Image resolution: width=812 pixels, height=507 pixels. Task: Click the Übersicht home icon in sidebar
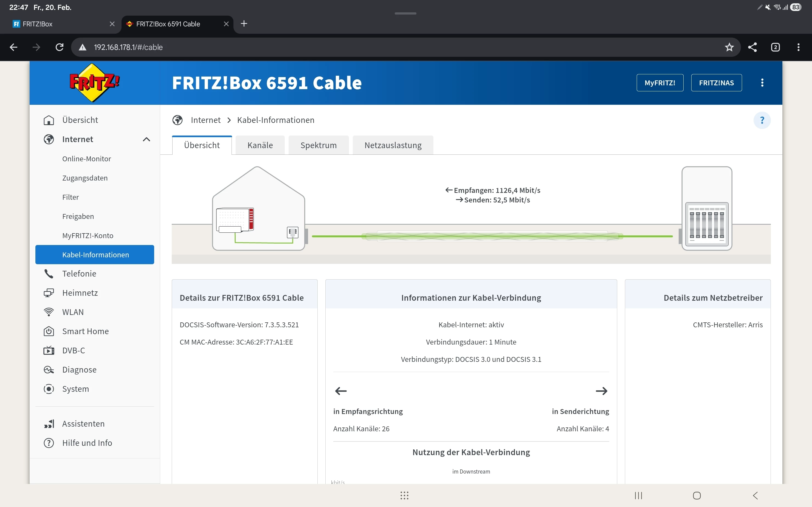point(49,120)
